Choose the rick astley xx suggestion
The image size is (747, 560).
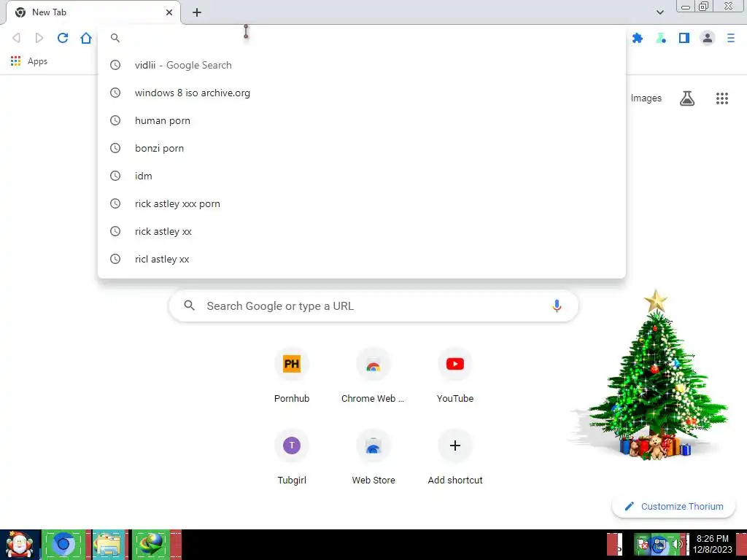362,231
